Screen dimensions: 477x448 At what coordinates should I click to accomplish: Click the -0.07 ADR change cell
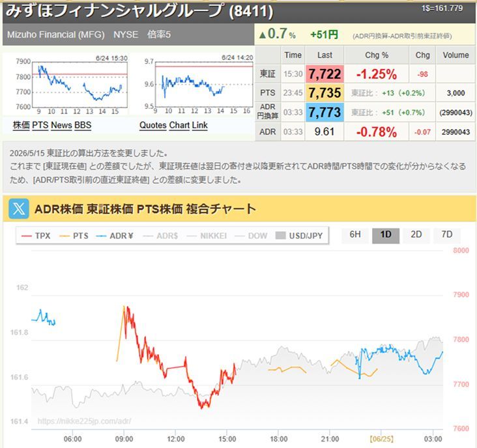tap(422, 132)
